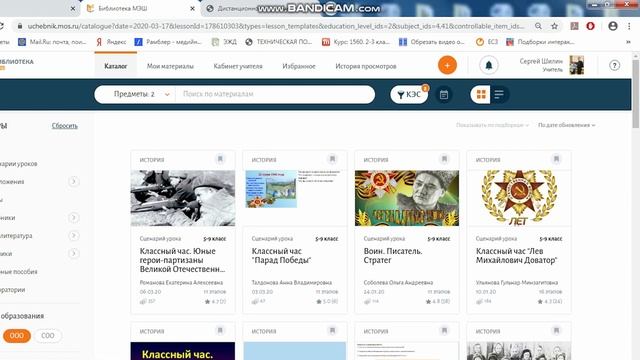Open Классный час Парад Победы title

[x=281, y=256]
